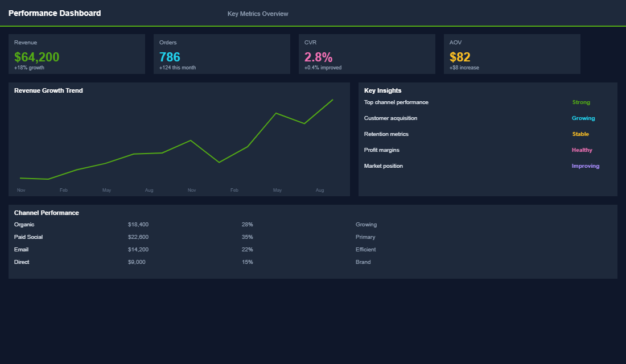This screenshot has width=626, height=364.
Task: Select the Organic channel row
Action: click(x=24, y=224)
